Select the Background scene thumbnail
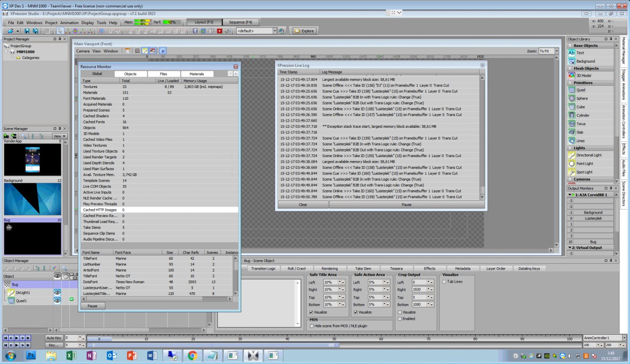Screen dimensions: 630x364 (33, 199)
